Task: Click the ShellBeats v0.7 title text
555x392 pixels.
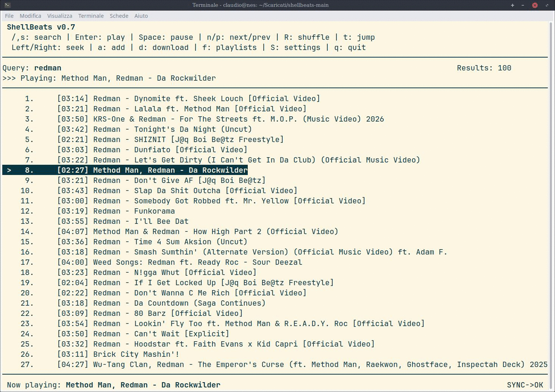Action: coord(41,27)
